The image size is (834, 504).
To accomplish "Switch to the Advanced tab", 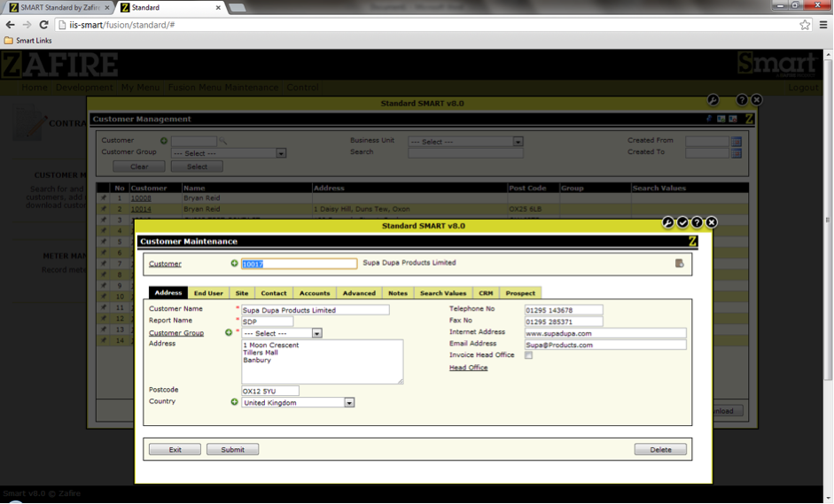I will click(359, 293).
